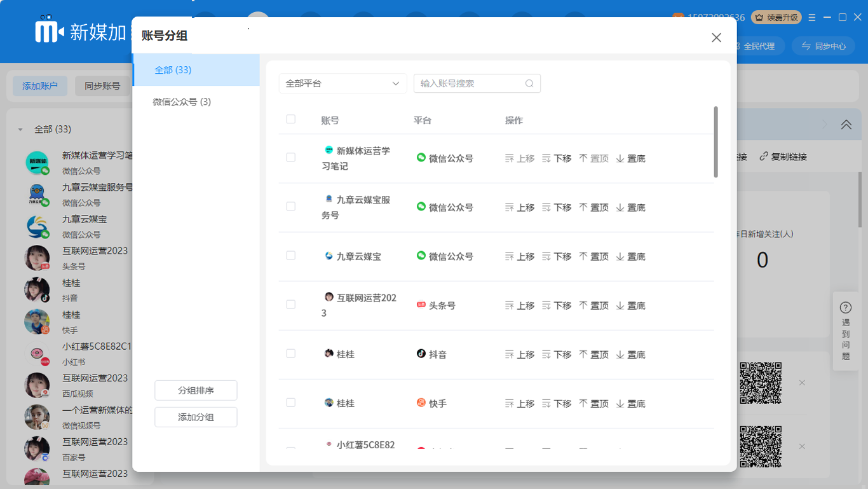Close the 账号分组 dialog

pyautogui.click(x=716, y=38)
